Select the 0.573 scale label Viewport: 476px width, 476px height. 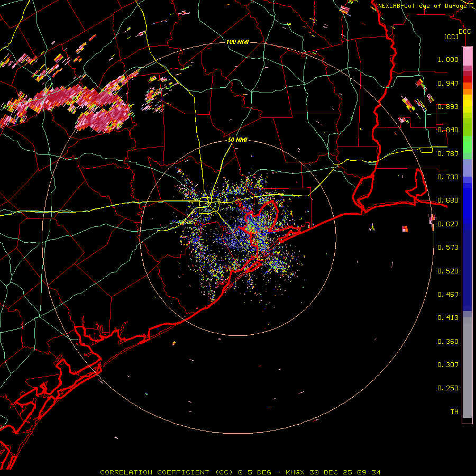(x=448, y=248)
